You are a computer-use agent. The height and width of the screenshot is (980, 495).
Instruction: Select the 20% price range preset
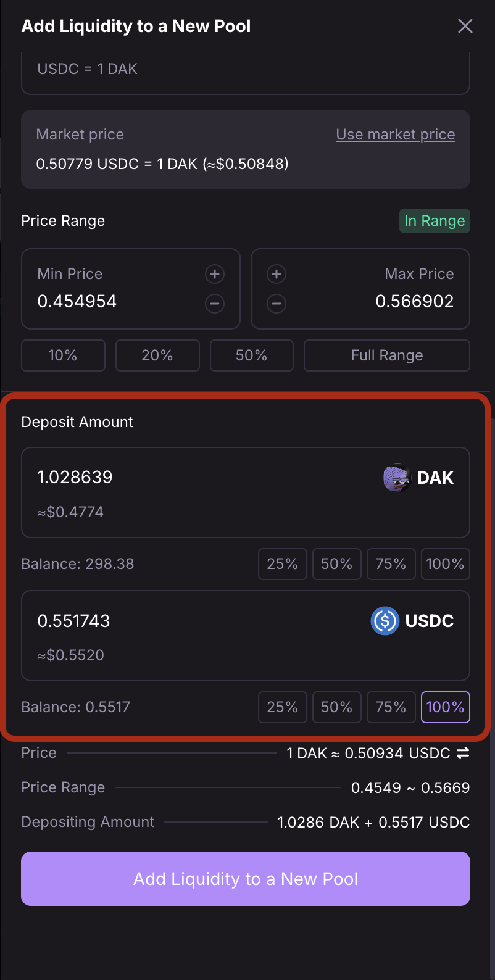(157, 355)
